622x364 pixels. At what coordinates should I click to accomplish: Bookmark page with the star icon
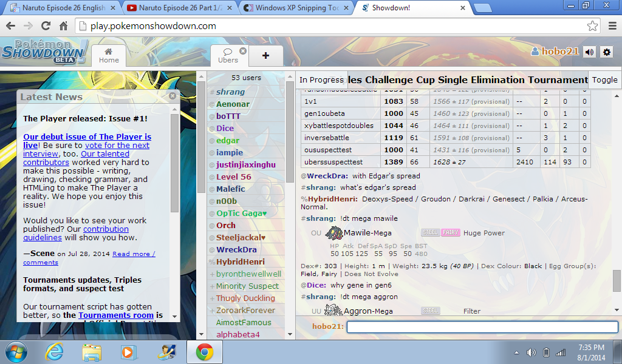click(592, 26)
